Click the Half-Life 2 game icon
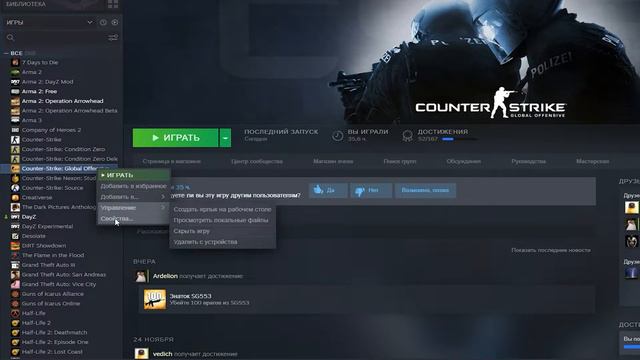Screen dimensions: 640x360 (15, 323)
